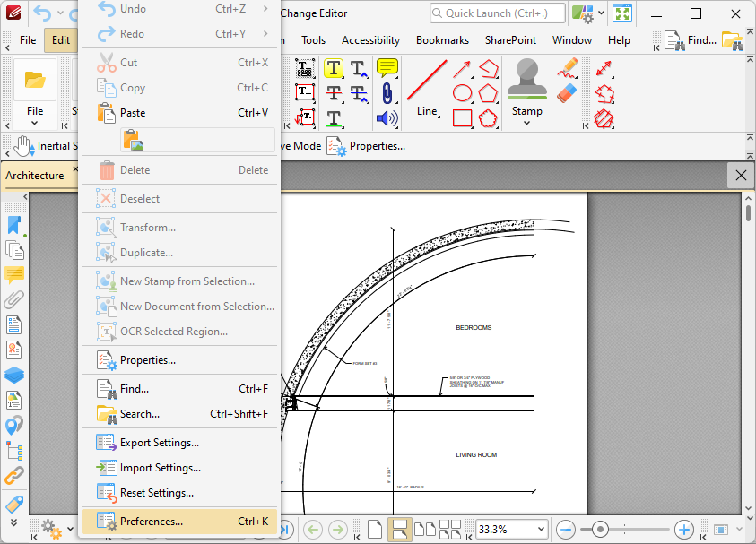Select Search... in the Edit menu
756x544 pixels.
coord(179,414)
